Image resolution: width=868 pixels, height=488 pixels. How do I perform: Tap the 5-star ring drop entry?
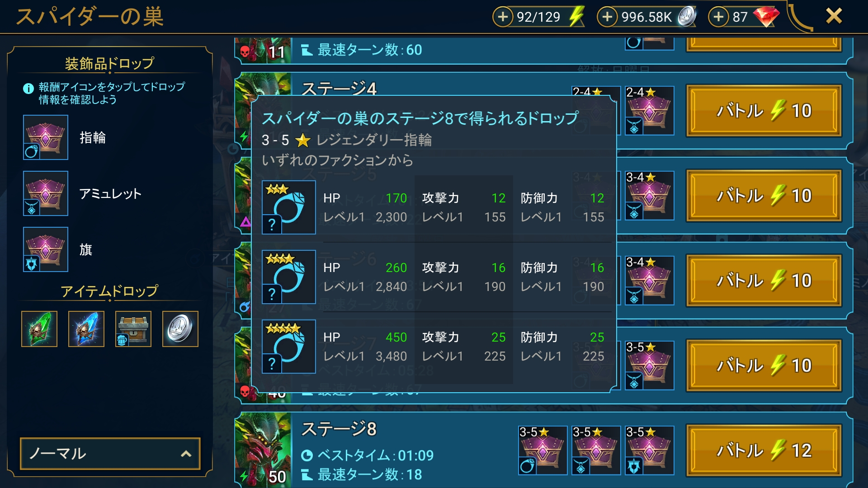pos(289,347)
